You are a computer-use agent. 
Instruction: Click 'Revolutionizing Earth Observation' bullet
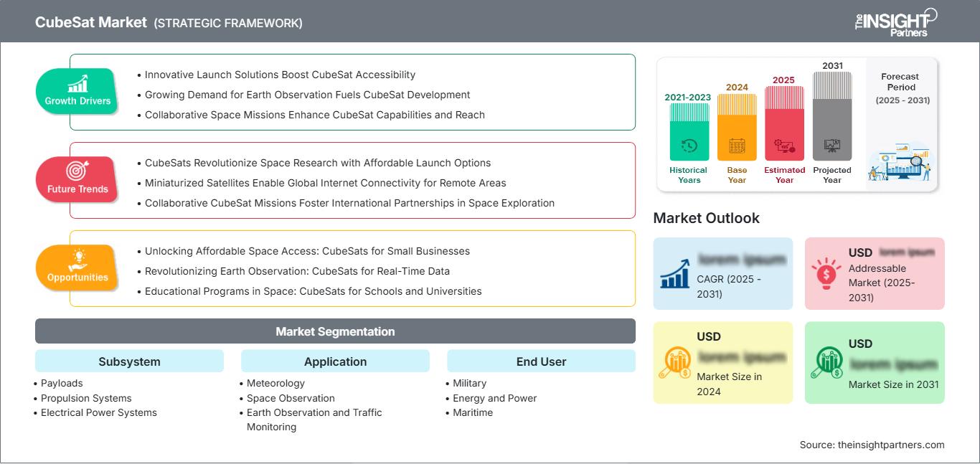point(297,271)
